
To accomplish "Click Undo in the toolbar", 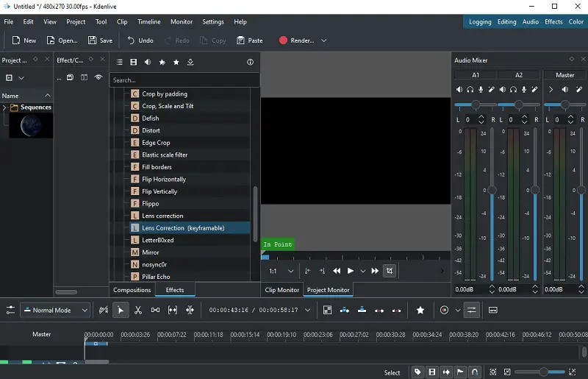I will pos(140,40).
